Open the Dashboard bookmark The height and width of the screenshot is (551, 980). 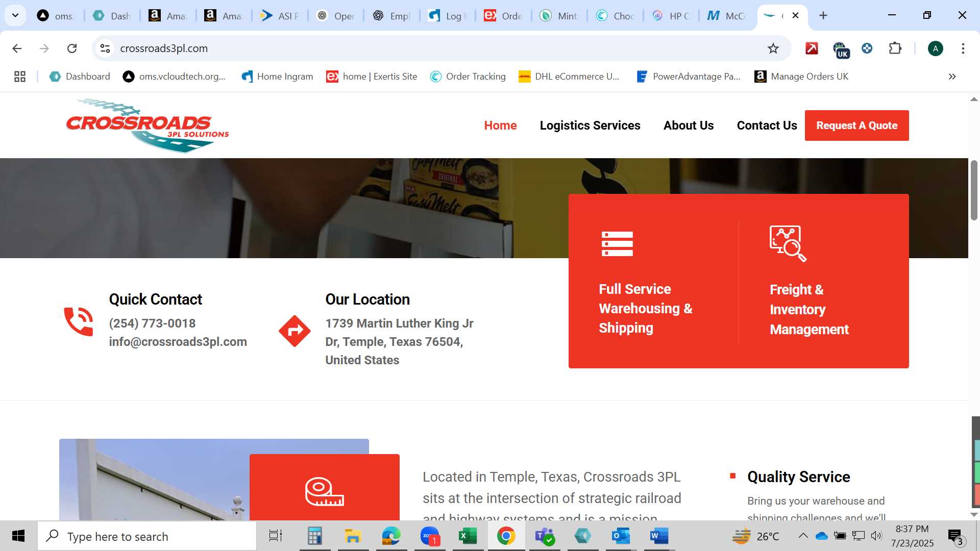tap(80, 77)
